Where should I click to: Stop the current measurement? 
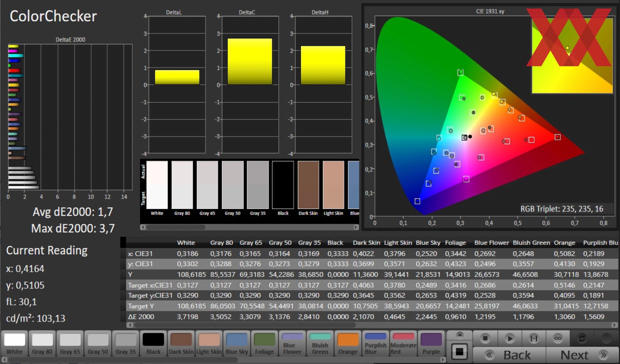(485, 338)
